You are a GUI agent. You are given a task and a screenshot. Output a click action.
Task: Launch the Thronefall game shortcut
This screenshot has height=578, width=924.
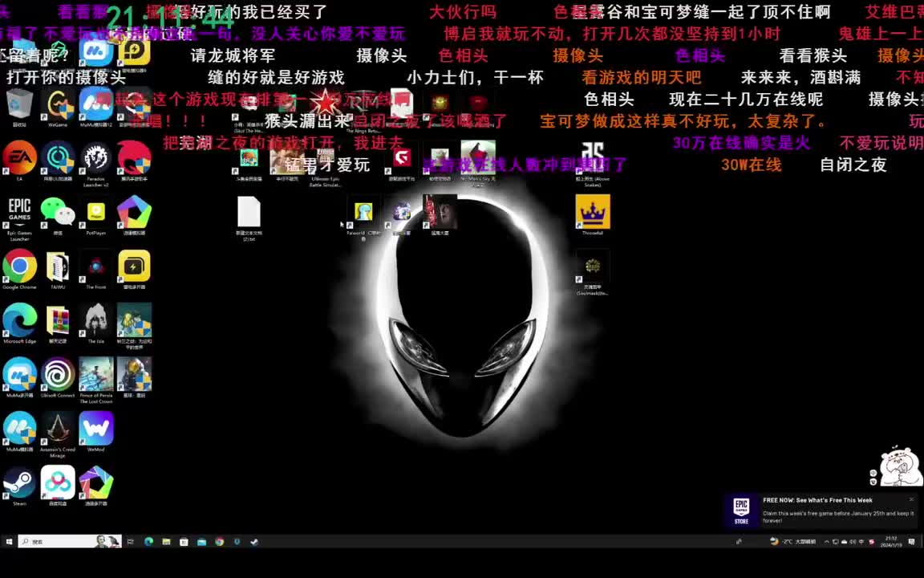[x=593, y=215]
